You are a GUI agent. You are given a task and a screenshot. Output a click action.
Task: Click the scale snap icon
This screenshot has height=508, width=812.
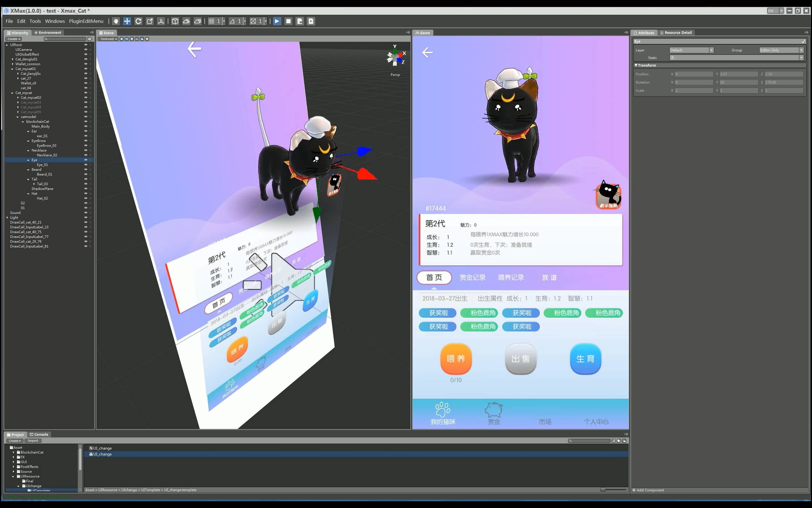coord(253,21)
